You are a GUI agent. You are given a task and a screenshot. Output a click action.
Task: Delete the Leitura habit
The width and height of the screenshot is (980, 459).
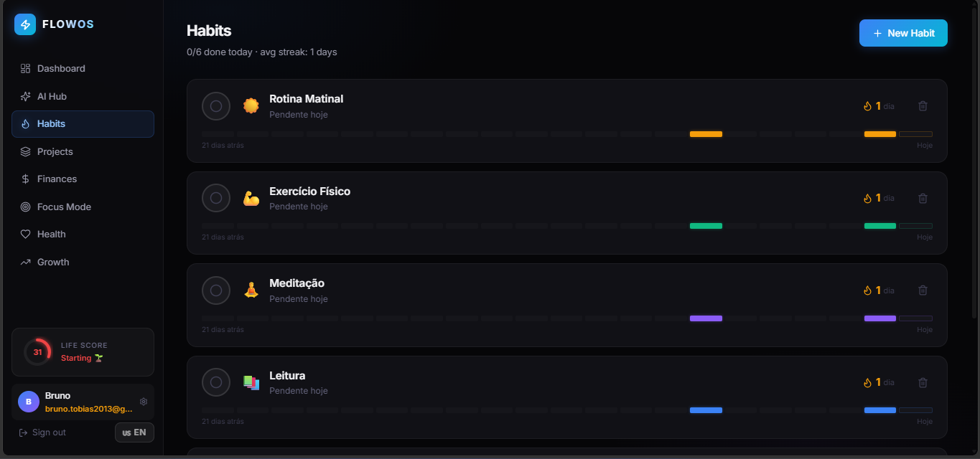[x=923, y=382]
